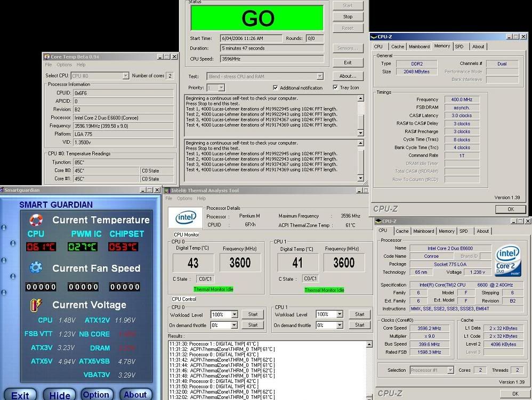532x400 pixels.
Task: Open the Options menu in Intel Thermal Analysis Tool
Action: tap(184, 198)
